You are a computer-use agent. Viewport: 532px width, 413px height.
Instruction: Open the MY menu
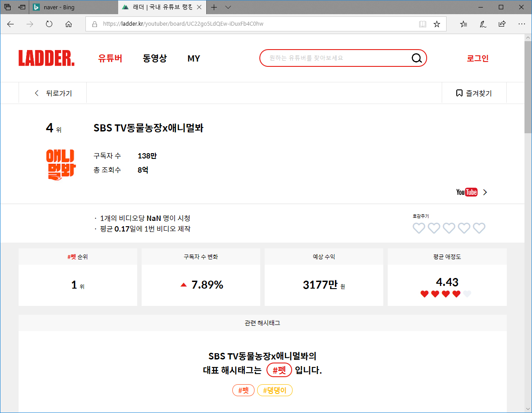click(x=194, y=58)
